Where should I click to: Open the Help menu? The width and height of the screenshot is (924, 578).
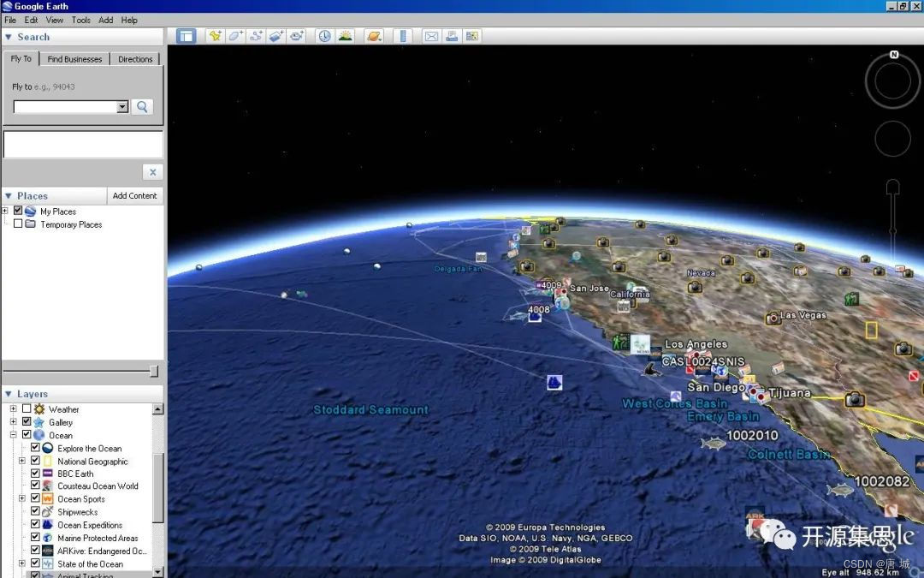129,20
